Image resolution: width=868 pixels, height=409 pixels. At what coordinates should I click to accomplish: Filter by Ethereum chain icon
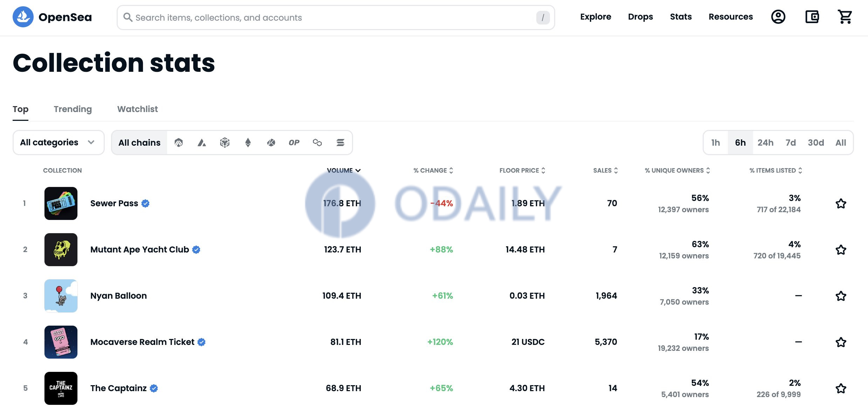tap(248, 143)
